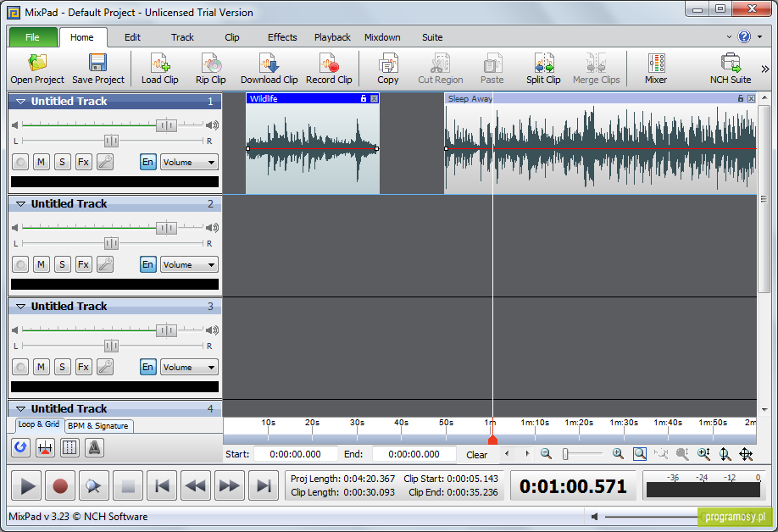Select the Rip Clip tool
Image resolution: width=778 pixels, height=532 pixels.
[x=211, y=69]
